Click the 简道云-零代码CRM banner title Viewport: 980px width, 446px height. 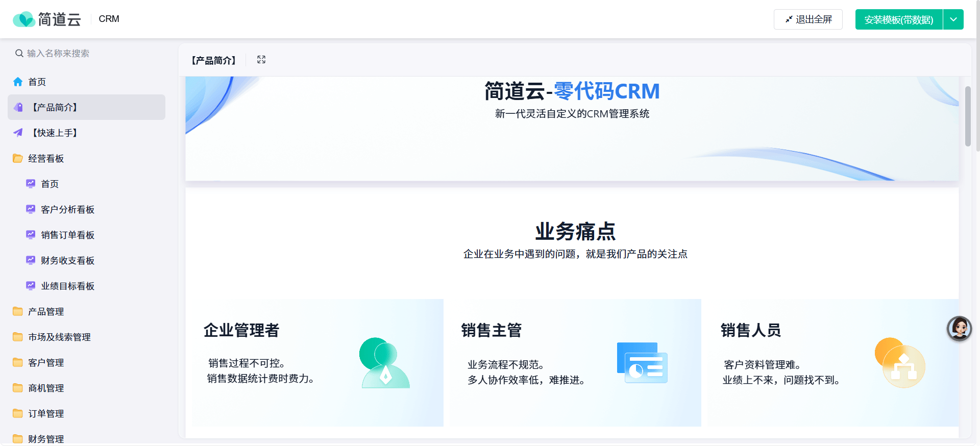pyautogui.click(x=572, y=91)
